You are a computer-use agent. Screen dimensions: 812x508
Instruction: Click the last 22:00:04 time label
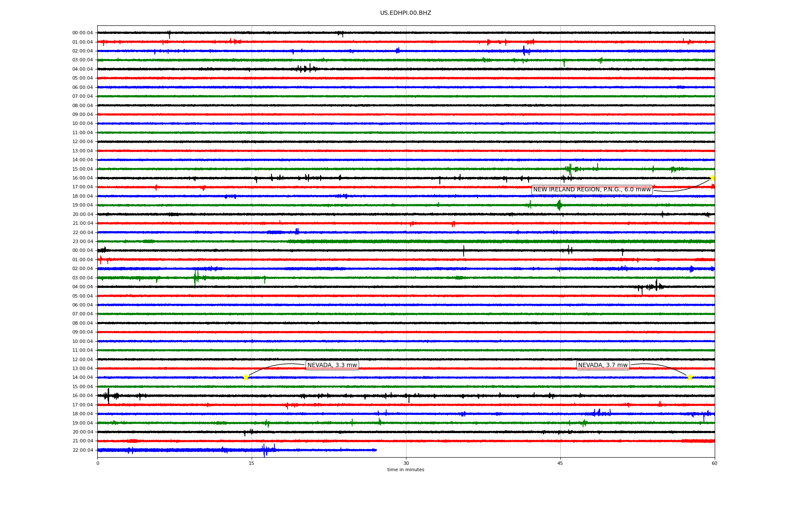(x=82, y=450)
